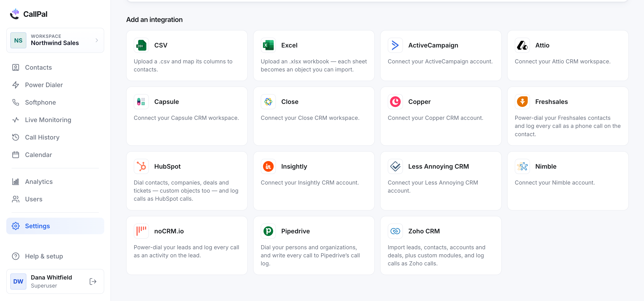Click the Freshsales orange icon
The height and width of the screenshot is (301, 644).
pos(522,102)
